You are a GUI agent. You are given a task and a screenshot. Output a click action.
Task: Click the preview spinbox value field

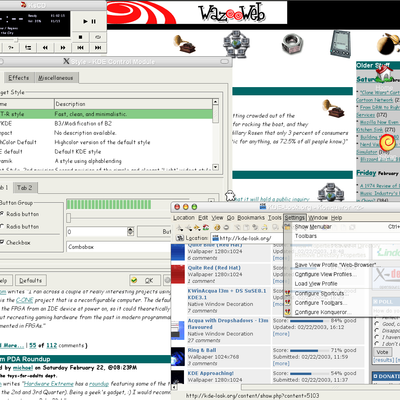pos(97,231)
